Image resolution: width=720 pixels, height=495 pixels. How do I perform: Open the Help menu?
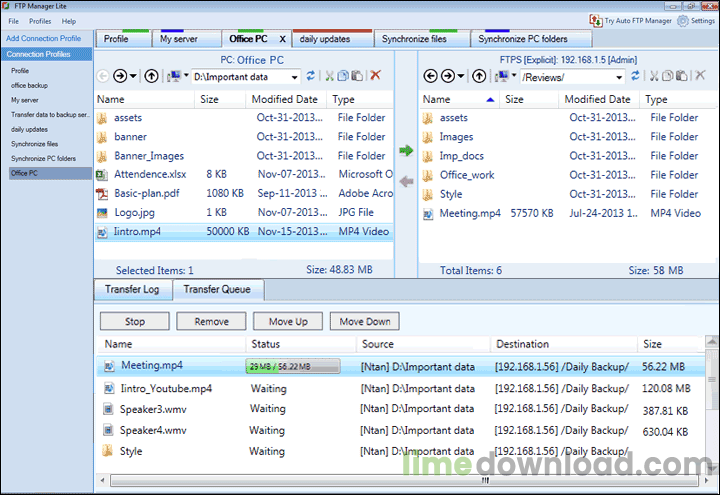[x=69, y=21]
